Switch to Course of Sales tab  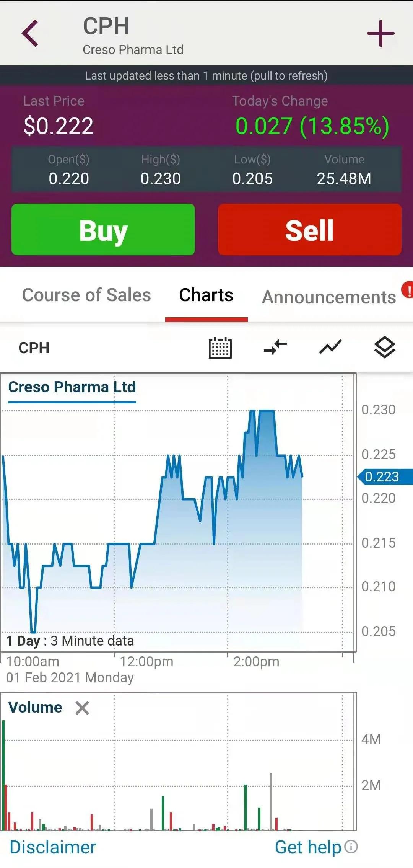click(x=86, y=295)
